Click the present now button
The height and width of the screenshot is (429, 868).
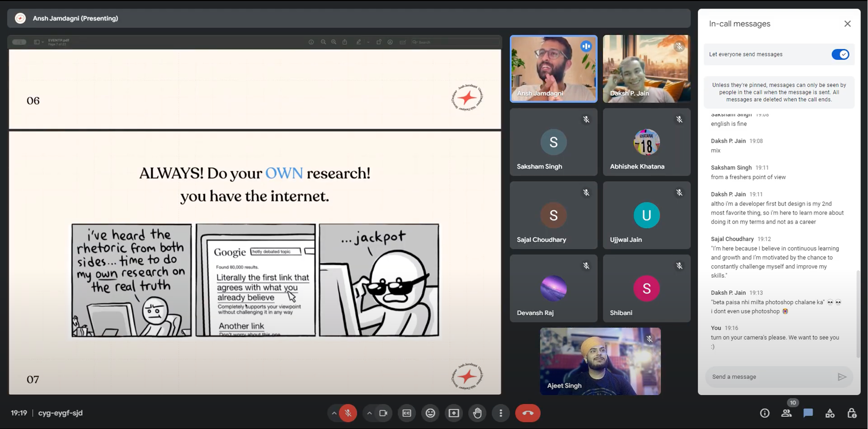(x=454, y=413)
